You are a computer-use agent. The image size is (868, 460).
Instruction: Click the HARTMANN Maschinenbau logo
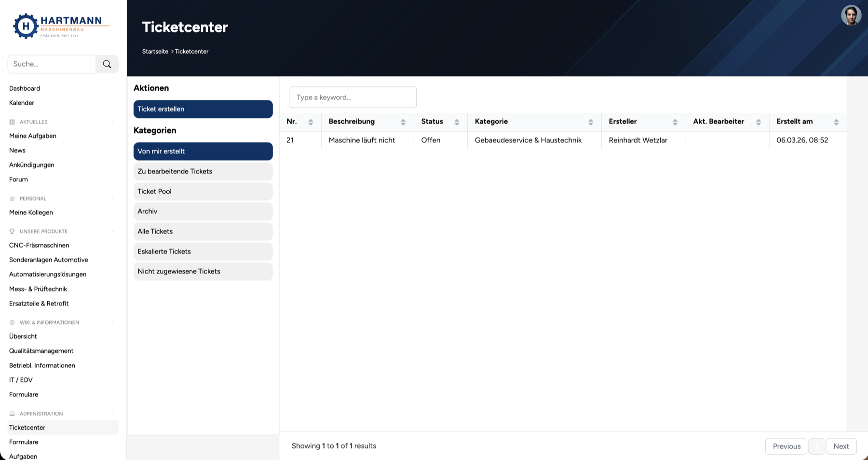point(60,26)
